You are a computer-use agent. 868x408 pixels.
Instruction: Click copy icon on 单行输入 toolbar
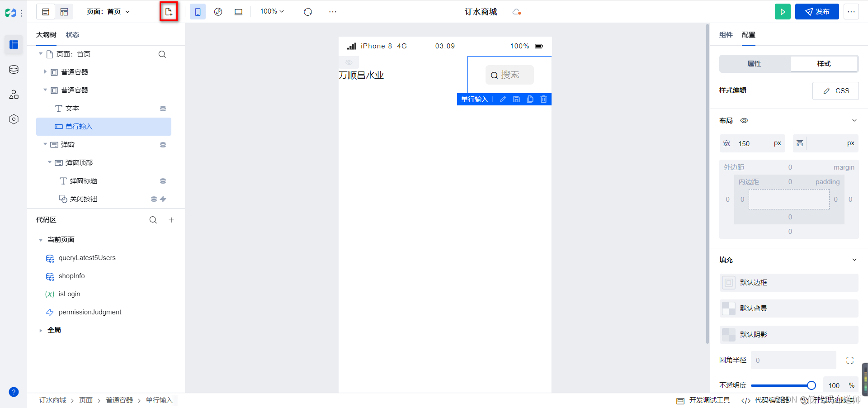coord(530,99)
